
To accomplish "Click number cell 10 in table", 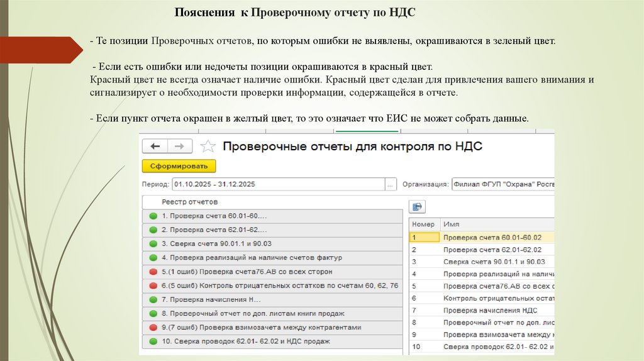I will pyautogui.click(x=425, y=347).
